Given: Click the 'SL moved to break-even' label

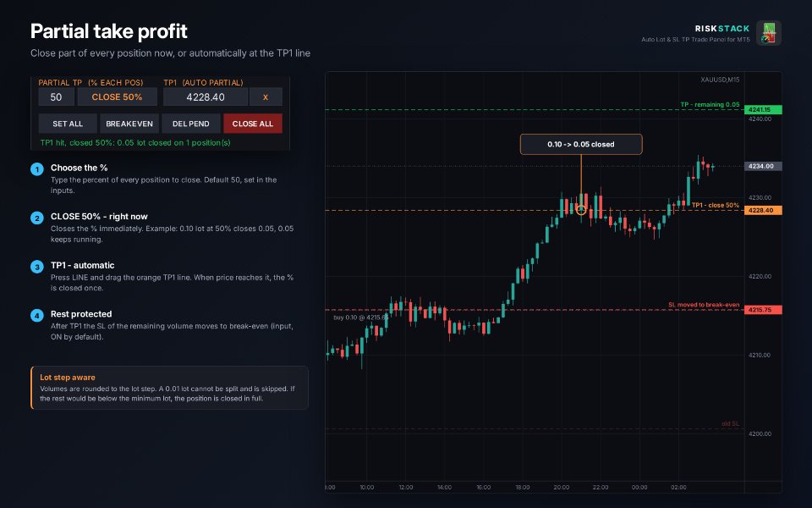Looking at the screenshot, I should [704, 305].
